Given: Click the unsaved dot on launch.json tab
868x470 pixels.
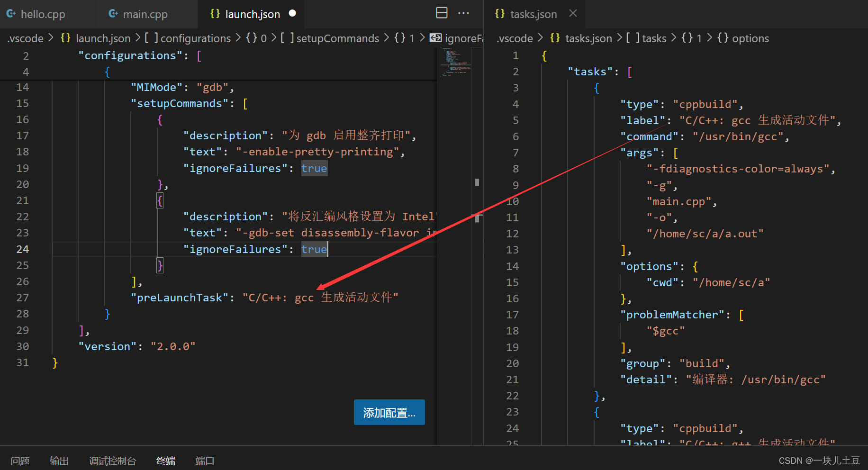Looking at the screenshot, I should (291, 13).
